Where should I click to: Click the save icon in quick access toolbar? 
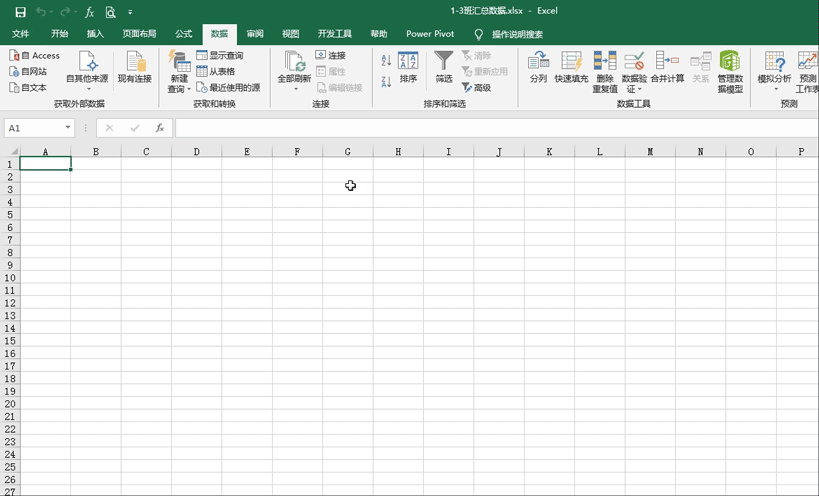[20, 12]
